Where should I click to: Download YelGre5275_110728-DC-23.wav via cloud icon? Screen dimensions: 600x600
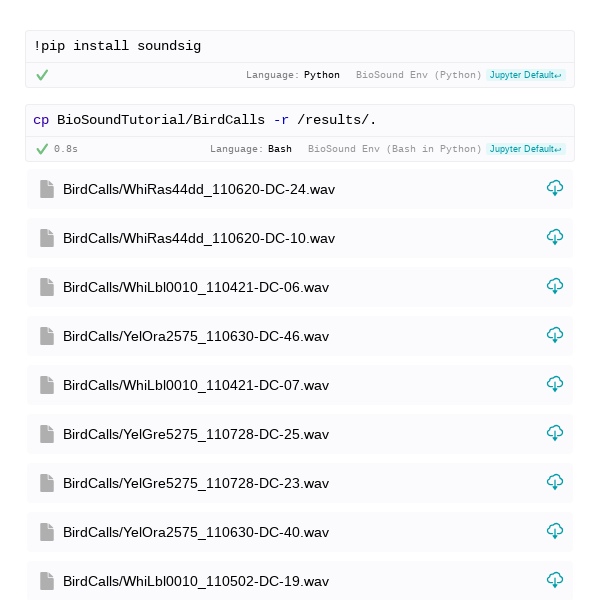[x=554, y=482]
